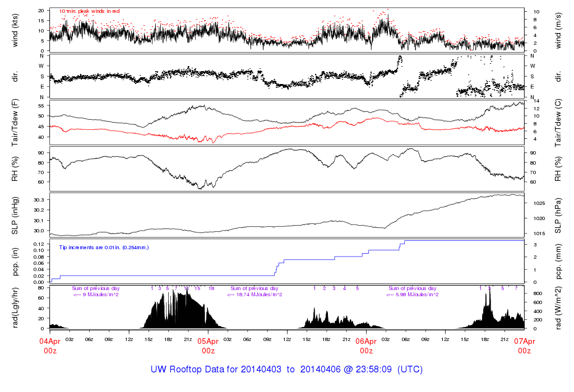Click the '0.06' precipitation tick value
Screen dimensions: 574x392
point(39,263)
